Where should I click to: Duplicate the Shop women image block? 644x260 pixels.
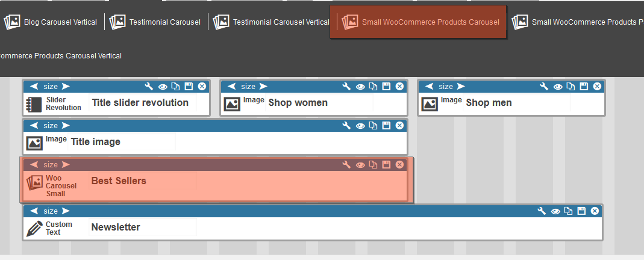[x=372, y=87]
